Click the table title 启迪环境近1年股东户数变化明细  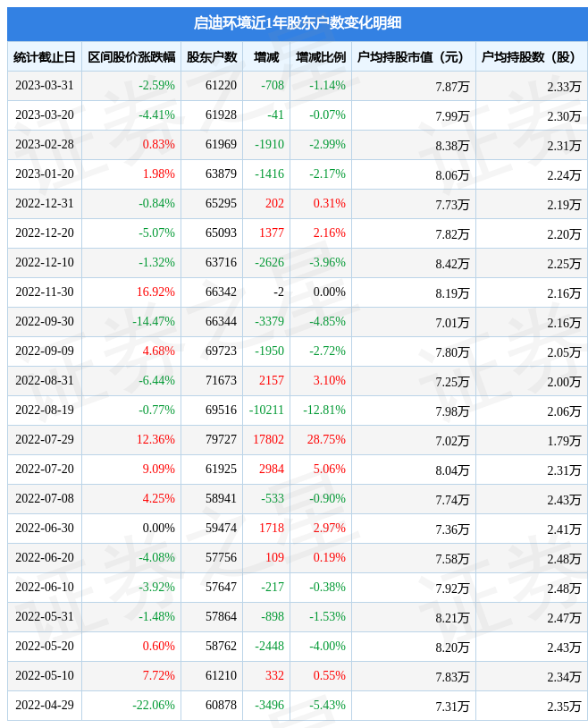click(x=297, y=22)
